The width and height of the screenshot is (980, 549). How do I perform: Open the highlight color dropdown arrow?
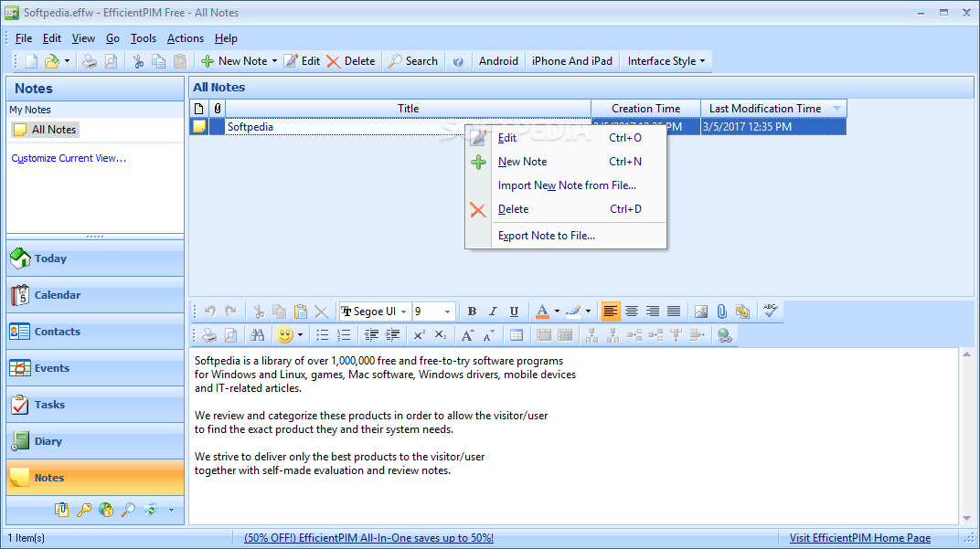click(x=588, y=311)
